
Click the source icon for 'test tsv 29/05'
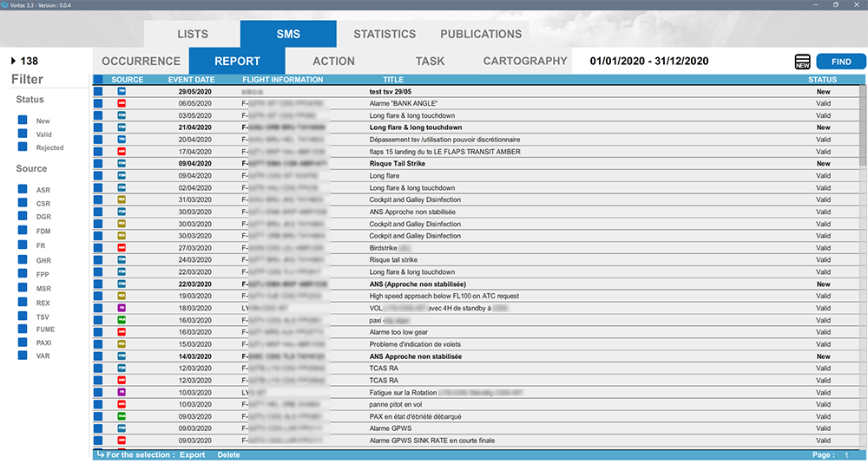tap(122, 91)
